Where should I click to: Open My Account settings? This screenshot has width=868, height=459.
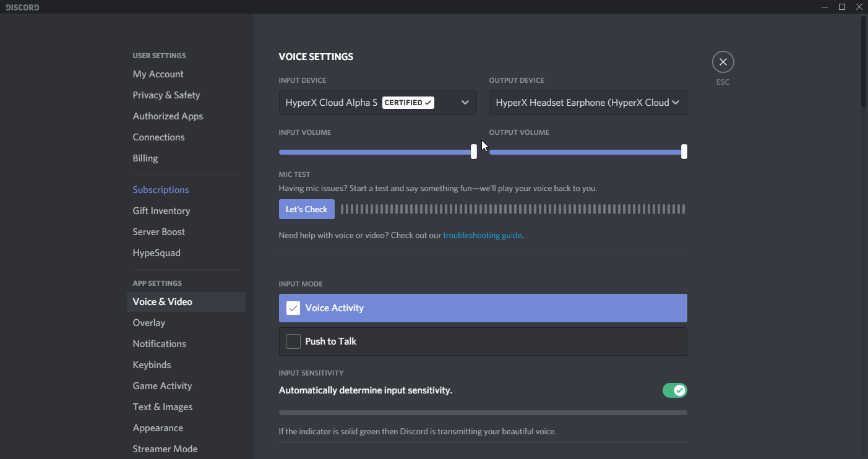158,74
